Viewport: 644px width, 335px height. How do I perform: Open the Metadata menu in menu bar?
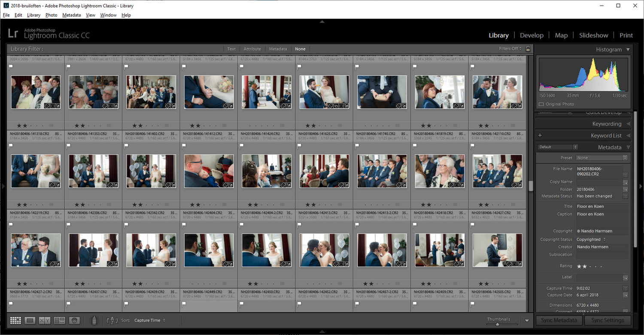(71, 15)
